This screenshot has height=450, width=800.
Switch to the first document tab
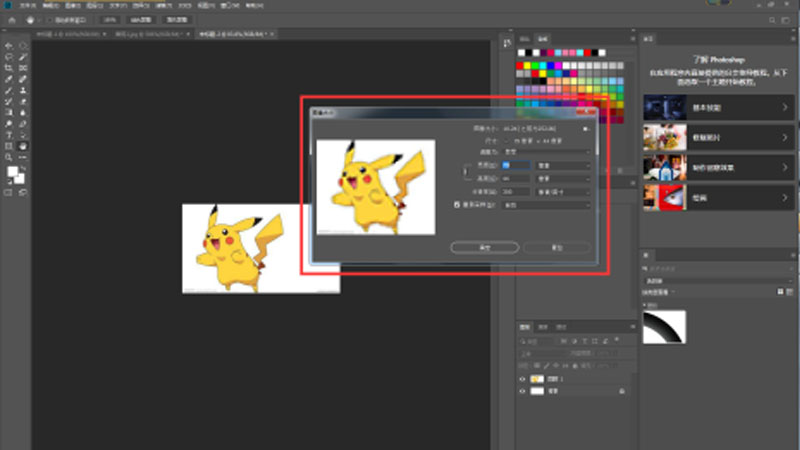(x=70, y=34)
